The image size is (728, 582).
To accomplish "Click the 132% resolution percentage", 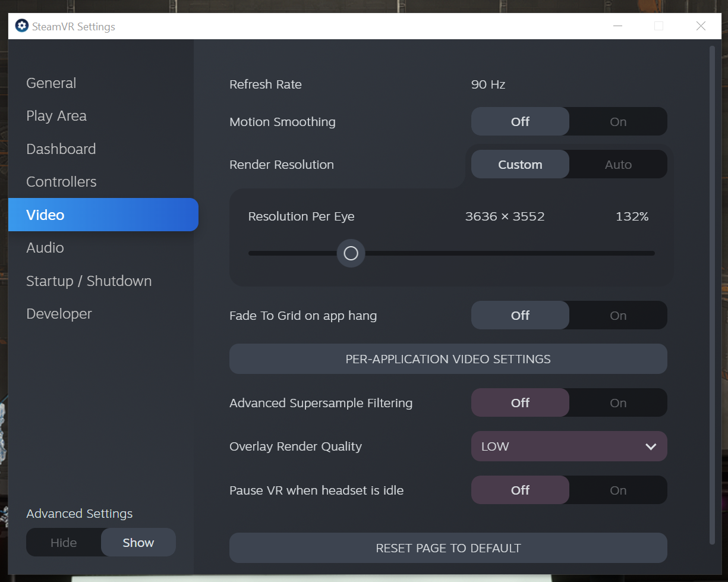I will point(632,216).
